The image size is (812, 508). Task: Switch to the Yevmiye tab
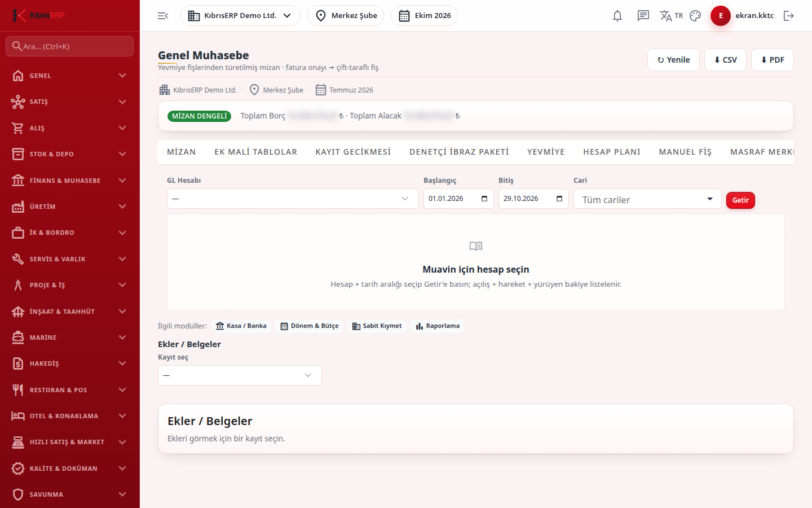click(546, 152)
